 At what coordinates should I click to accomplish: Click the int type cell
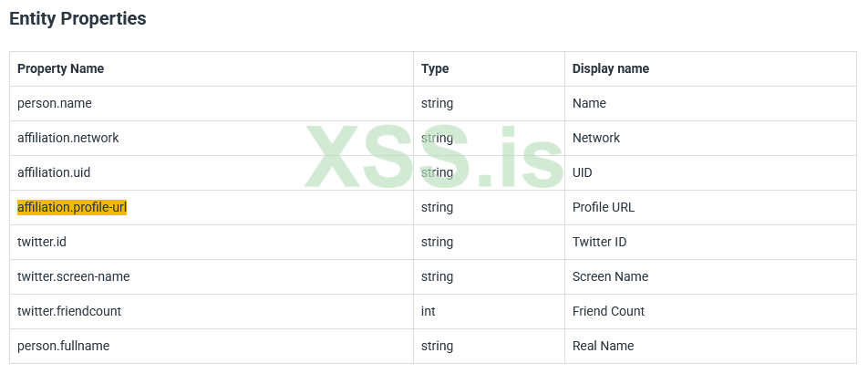point(429,311)
